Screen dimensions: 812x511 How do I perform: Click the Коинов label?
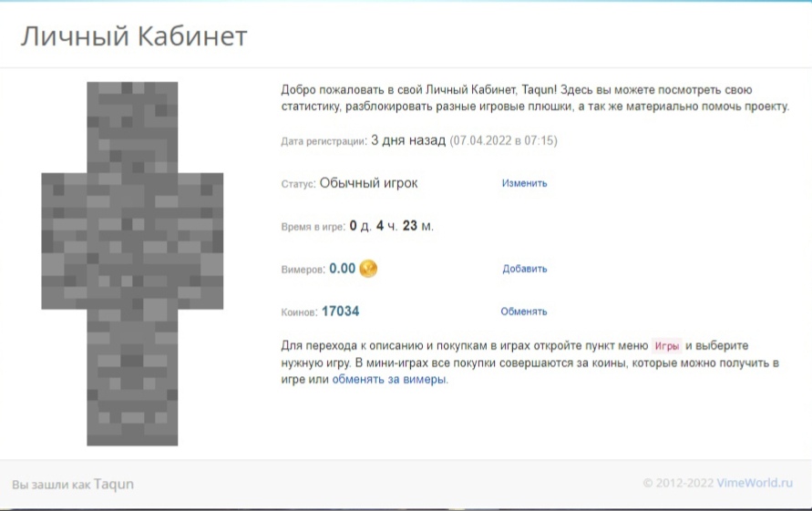tap(298, 312)
